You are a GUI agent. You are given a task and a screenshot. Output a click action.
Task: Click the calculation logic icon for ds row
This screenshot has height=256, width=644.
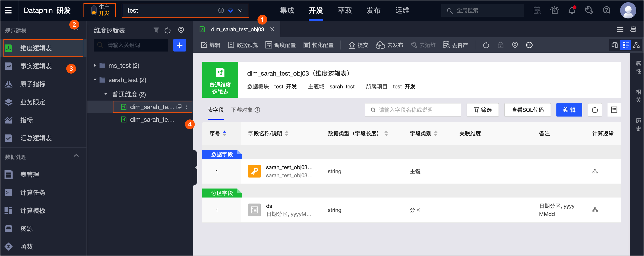pyautogui.click(x=595, y=210)
